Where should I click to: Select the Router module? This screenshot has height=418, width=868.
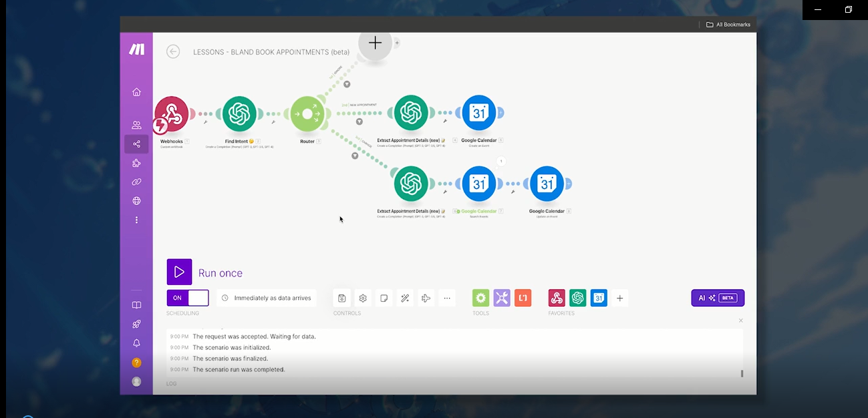tap(307, 114)
